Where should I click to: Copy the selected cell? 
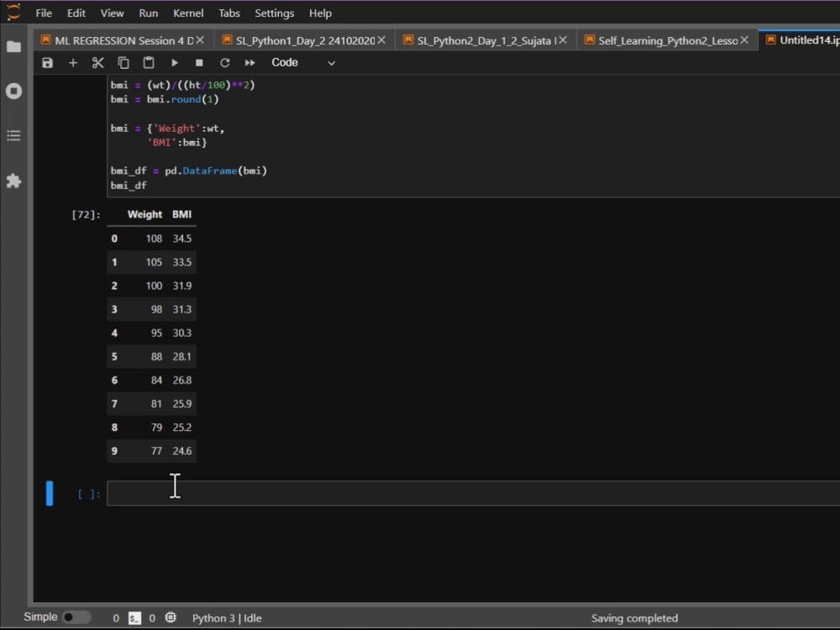[x=123, y=63]
